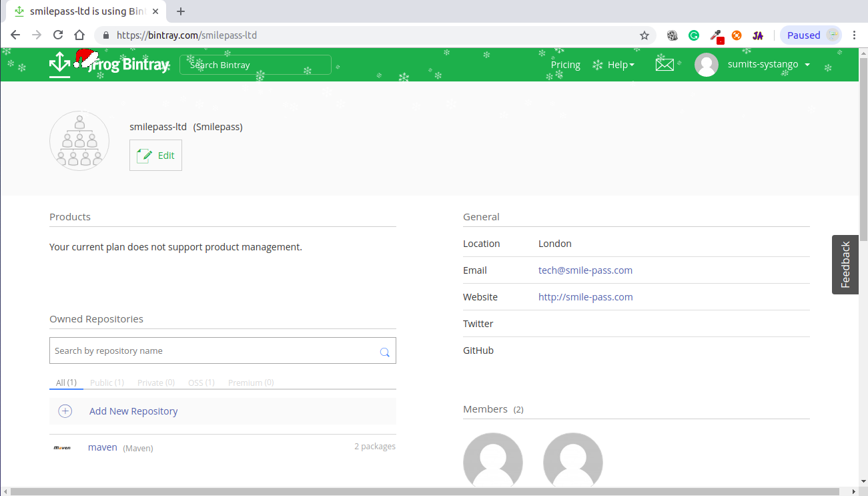Click the Grammarly extension icon

coord(694,35)
